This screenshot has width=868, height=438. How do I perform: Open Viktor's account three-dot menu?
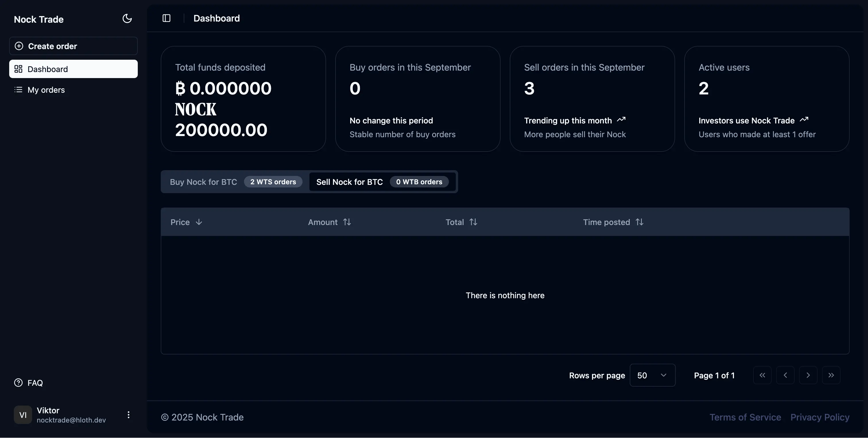click(128, 415)
